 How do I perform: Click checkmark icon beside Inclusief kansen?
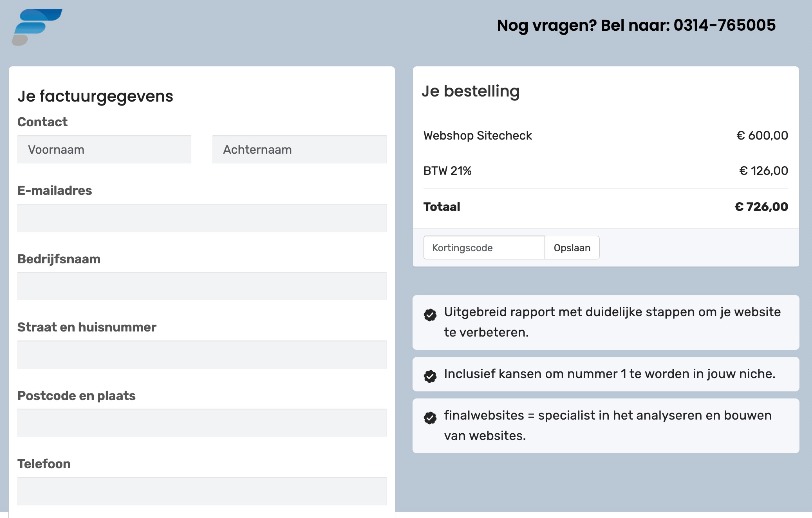coord(430,376)
